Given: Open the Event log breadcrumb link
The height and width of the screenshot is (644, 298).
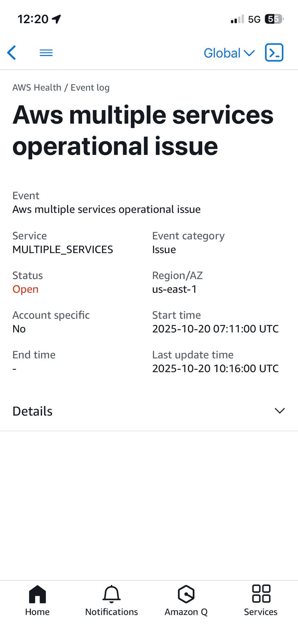Looking at the screenshot, I should pyautogui.click(x=90, y=87).
